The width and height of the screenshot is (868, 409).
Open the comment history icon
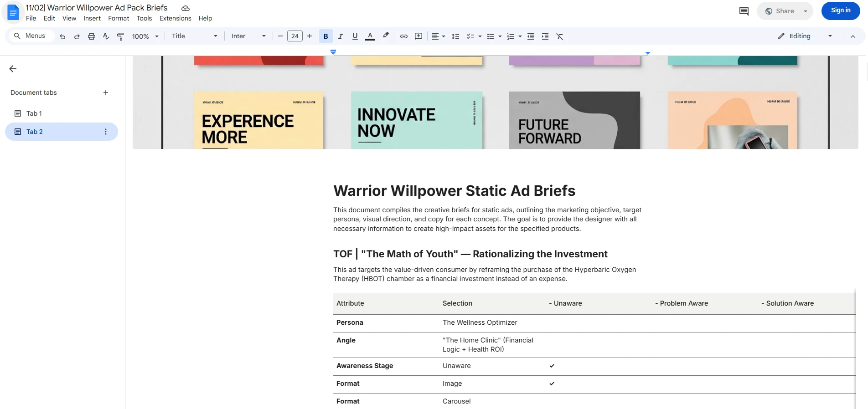pyautogui.click(x=744, y=11)
